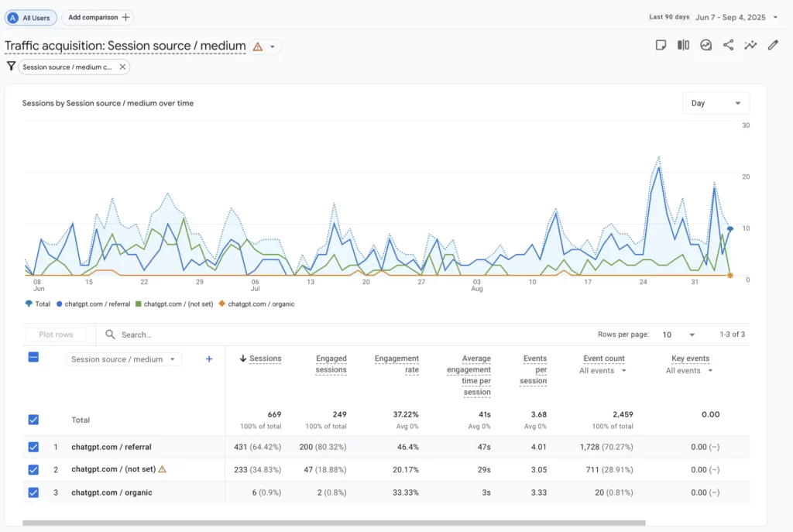Open the Last 90 days date range picker

click(x=712, y=17)
